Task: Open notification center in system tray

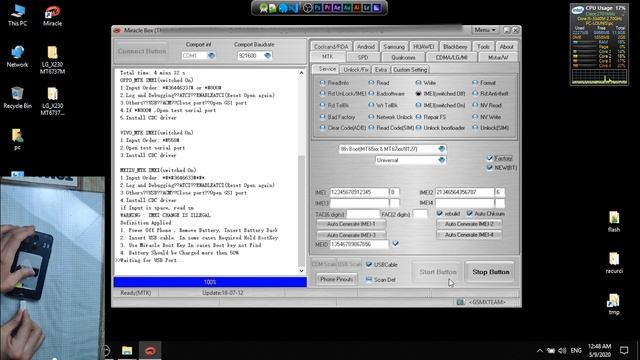Action: 624,350
